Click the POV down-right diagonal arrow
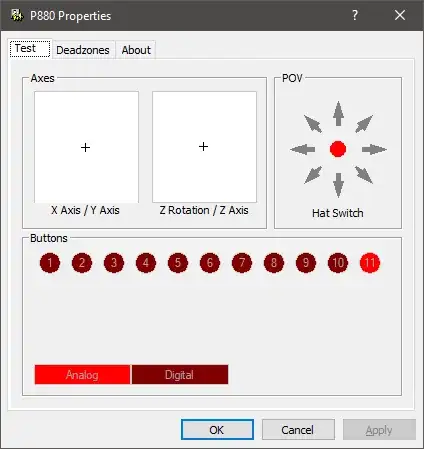This screenshot has height=449, width=424. coord(364,175)
